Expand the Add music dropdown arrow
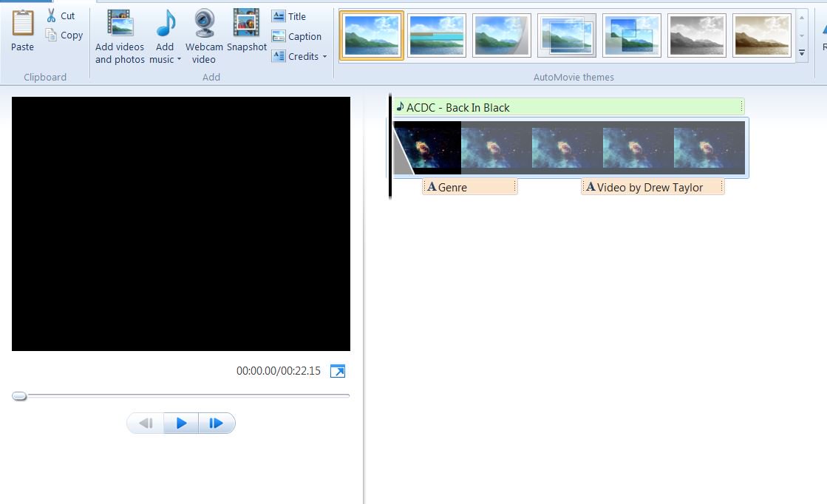The height and width of the screenshot is (504, 827). tap(179, 59)
